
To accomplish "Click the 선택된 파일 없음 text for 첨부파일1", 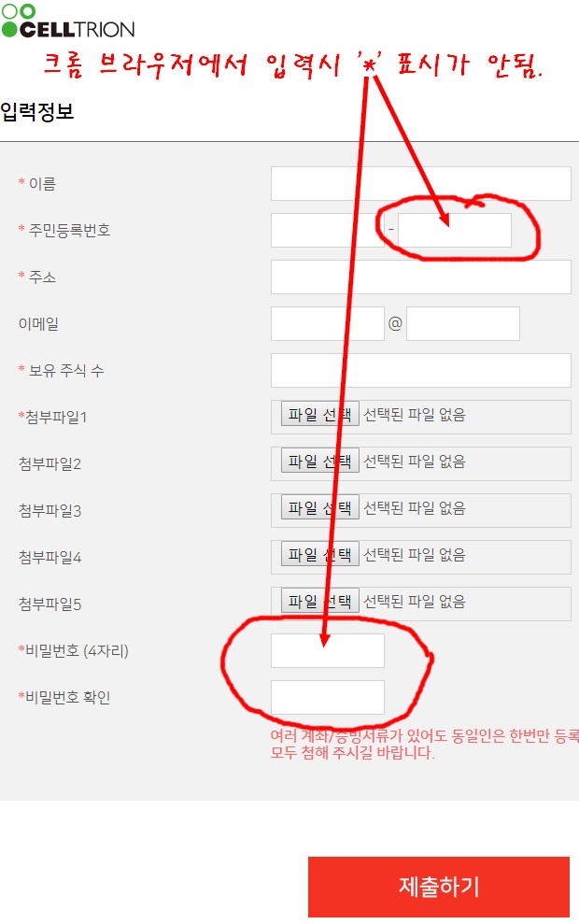I will click(415, 414).
